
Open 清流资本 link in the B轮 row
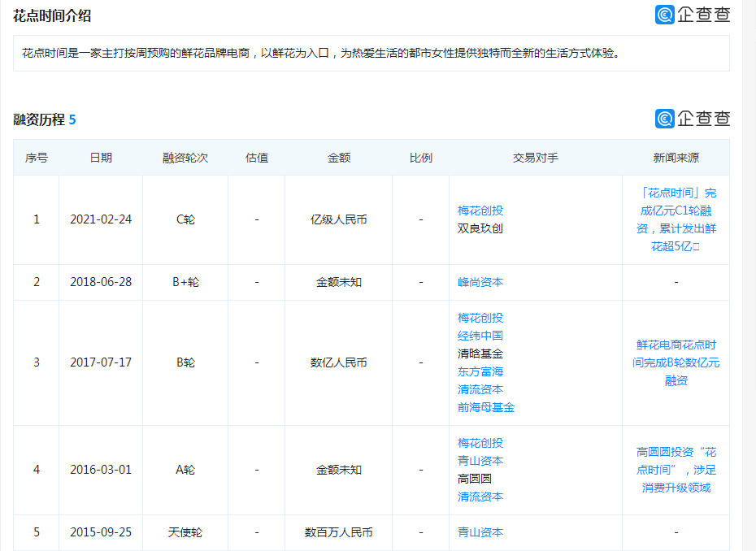480,389
